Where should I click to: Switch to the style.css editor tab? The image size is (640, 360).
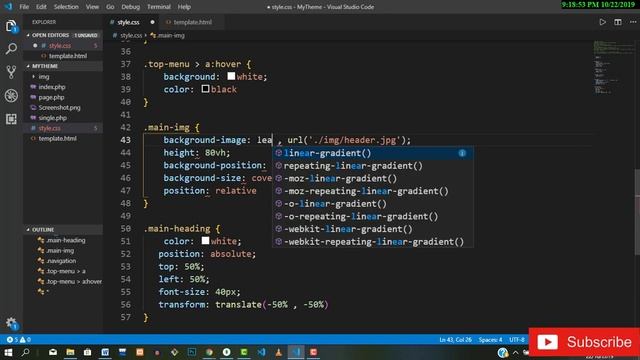129,22
